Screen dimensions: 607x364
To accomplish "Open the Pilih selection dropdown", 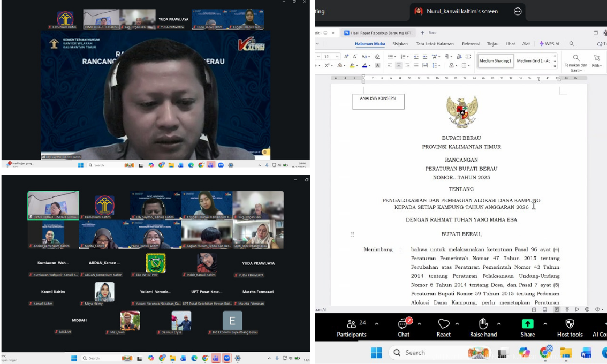I will [596, 62].
